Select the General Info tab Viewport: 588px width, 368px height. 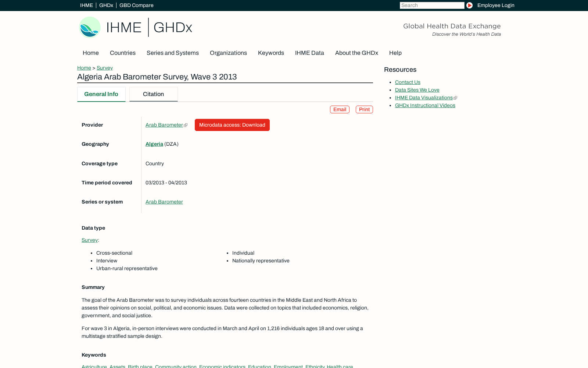click(101, 94)
